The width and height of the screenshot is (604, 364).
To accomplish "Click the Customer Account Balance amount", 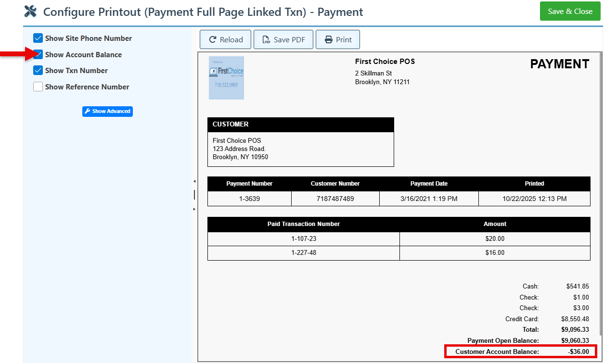I will tap(578, 351).
